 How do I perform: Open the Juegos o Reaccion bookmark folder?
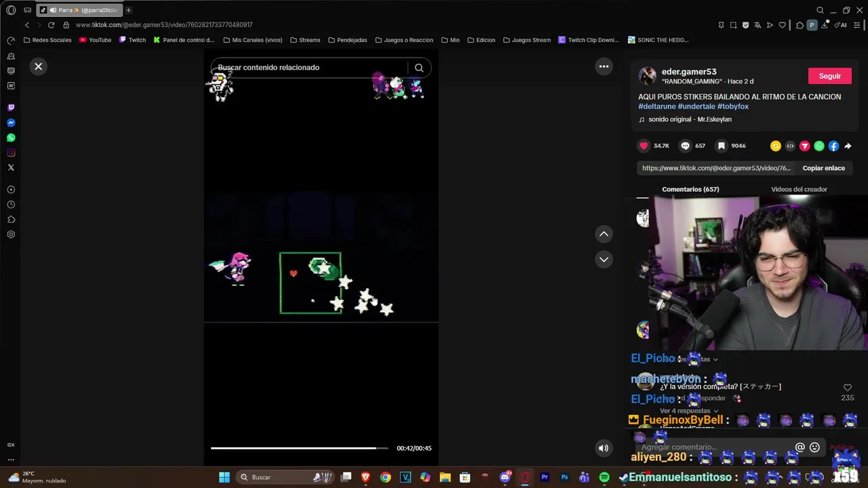pos(403,40)
